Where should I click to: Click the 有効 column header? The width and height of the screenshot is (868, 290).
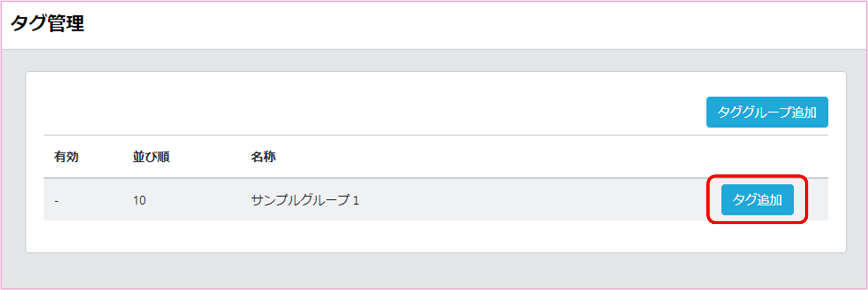click(x=66, y=157)
